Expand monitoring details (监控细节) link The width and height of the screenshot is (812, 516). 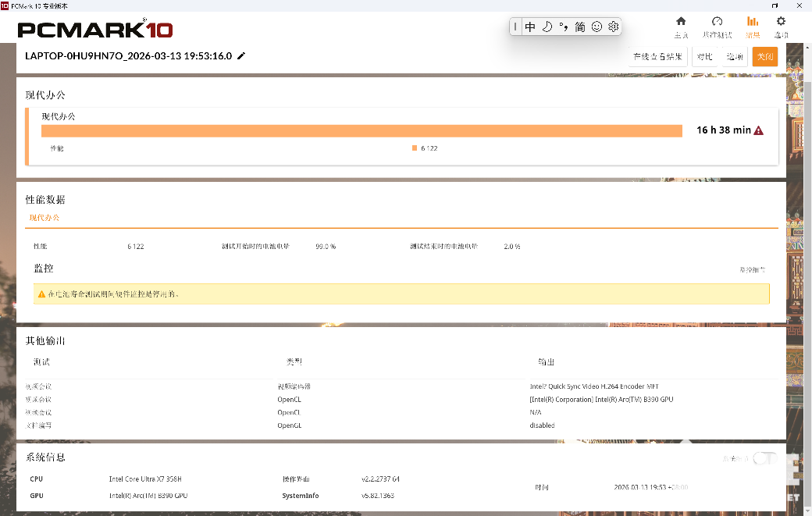pyautogui.click(x=752, y=269)
